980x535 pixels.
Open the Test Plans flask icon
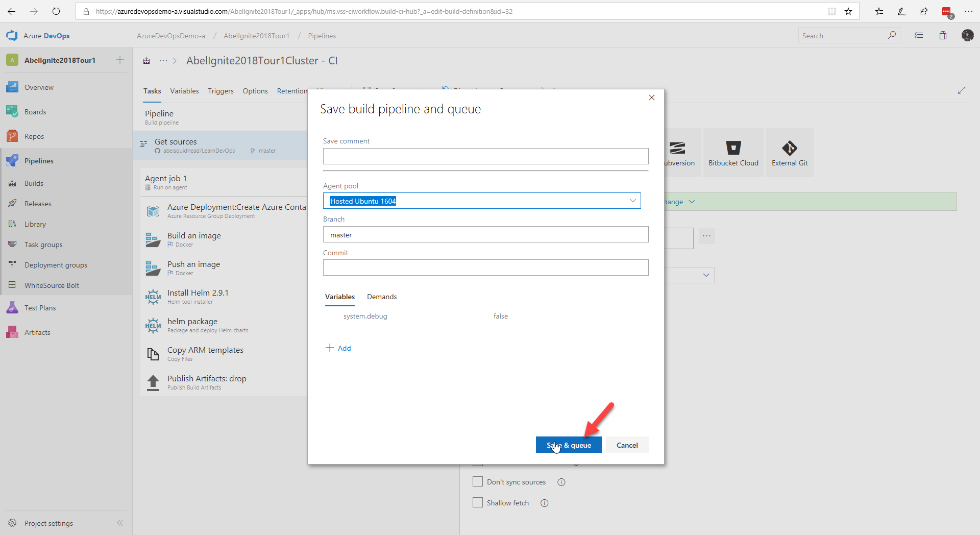(12, 308)
